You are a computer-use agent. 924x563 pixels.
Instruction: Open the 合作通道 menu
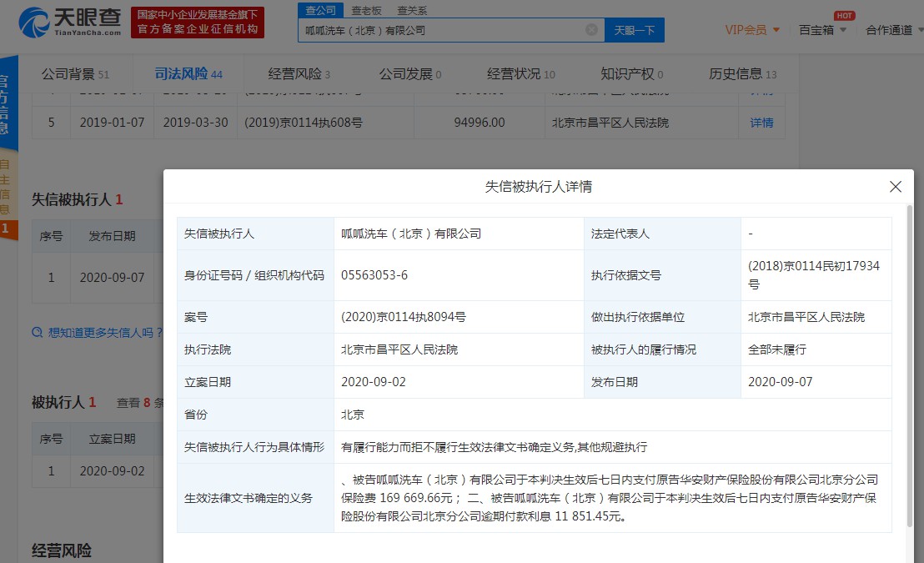894,30
